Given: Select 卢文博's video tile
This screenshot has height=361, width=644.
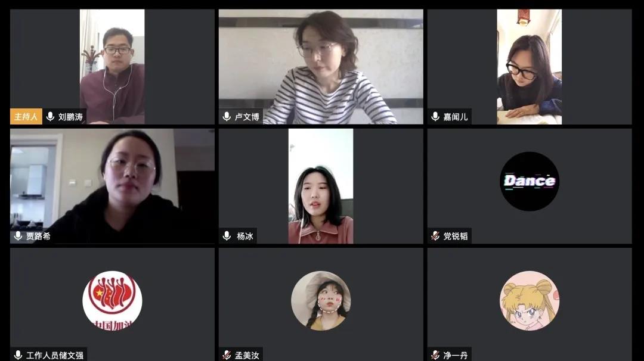Looking at the screenshot, I should (321, 67).
